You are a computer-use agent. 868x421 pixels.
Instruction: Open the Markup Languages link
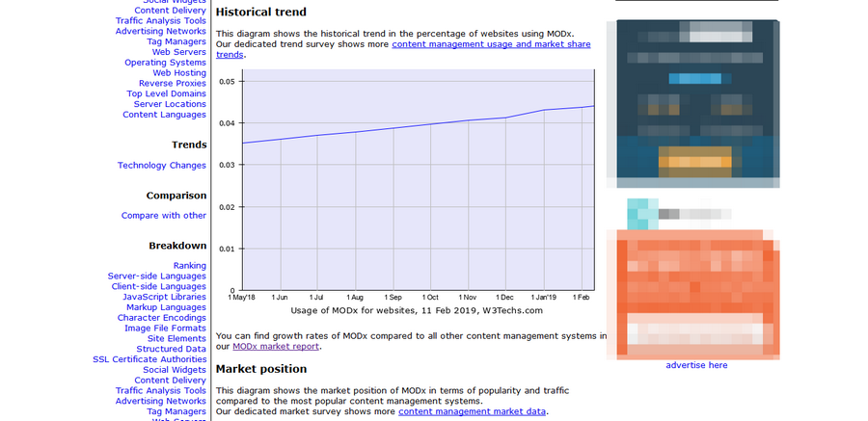(x=166, y=307)
